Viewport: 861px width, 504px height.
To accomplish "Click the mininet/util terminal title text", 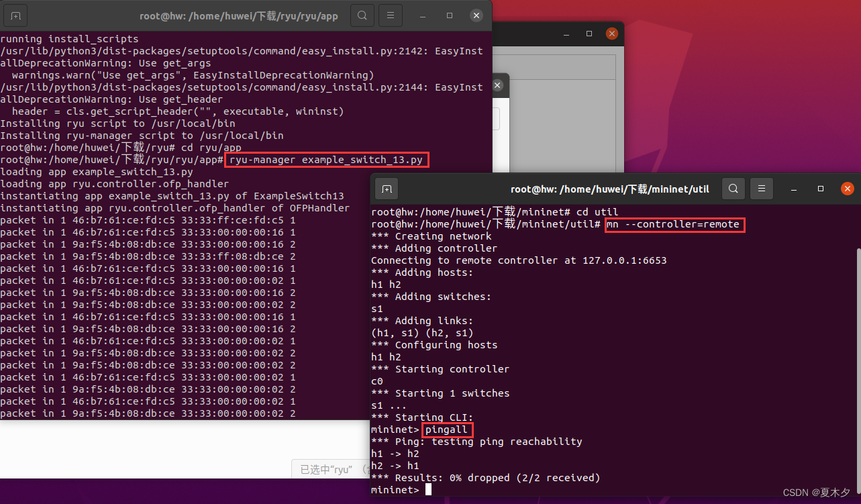I will [x=610, y=189].
